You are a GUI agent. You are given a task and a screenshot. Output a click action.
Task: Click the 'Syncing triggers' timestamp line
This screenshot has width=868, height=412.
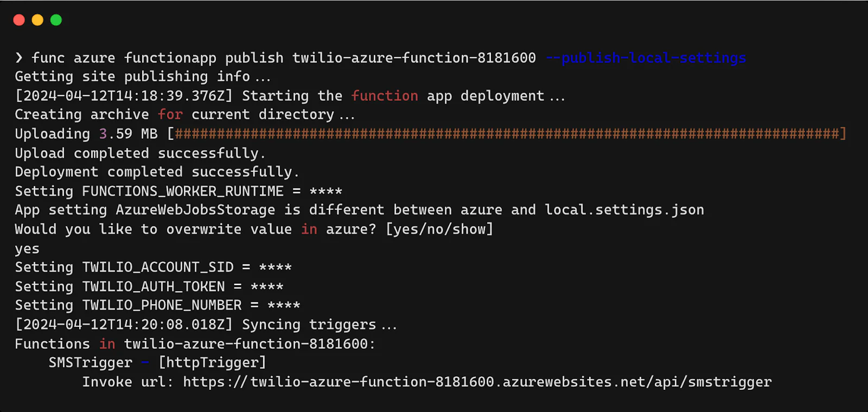pos(206,324)
